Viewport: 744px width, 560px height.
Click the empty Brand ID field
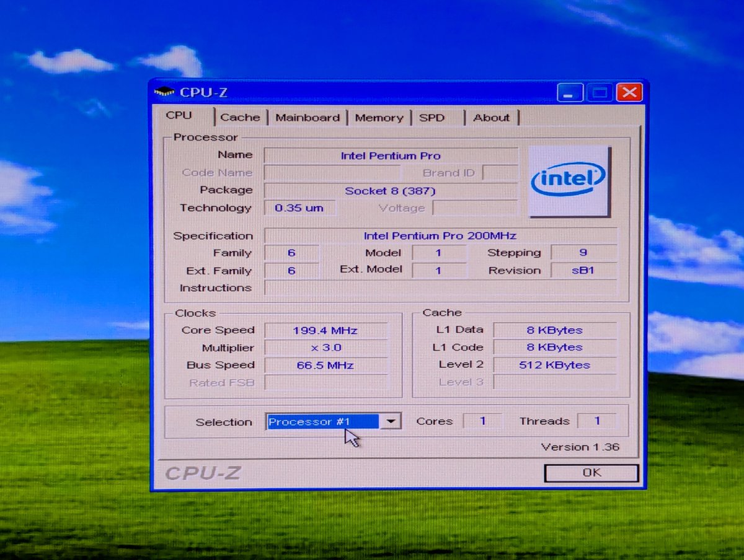[x=500, y=173]
